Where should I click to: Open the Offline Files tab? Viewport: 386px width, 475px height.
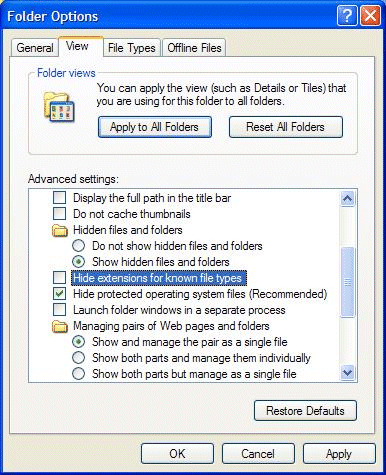(x=194, y=48)
